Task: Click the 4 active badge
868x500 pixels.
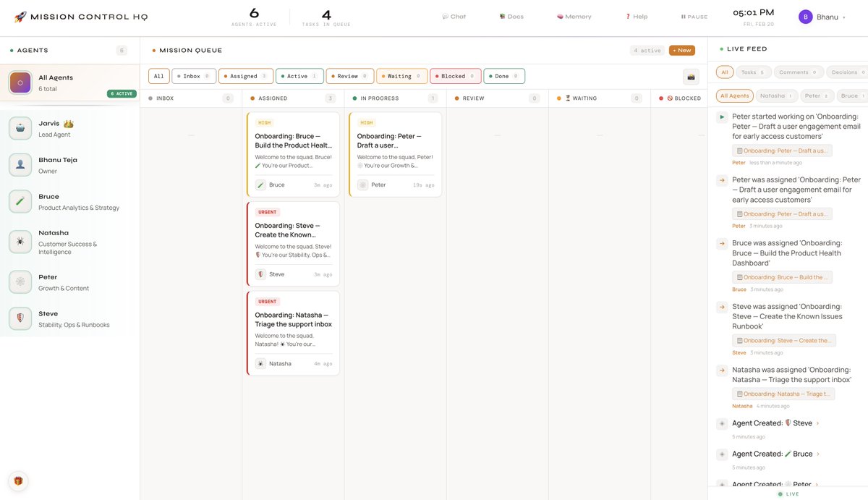Action: click(647, 51)
